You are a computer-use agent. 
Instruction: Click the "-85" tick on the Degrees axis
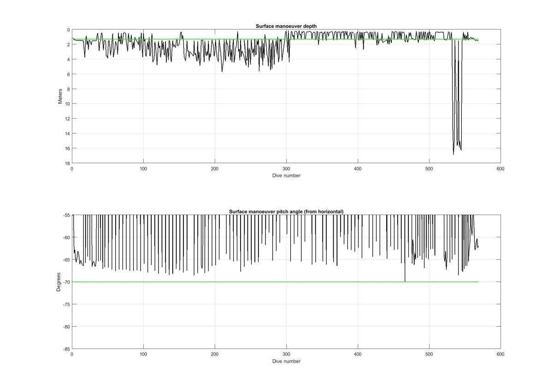66,349
